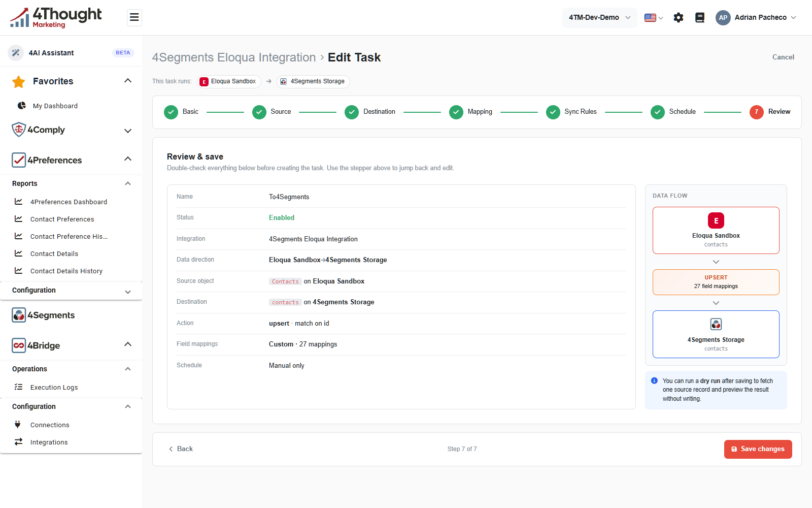812x508 pixels.
Task: Jump to the Mapping step
Action: 470,112
